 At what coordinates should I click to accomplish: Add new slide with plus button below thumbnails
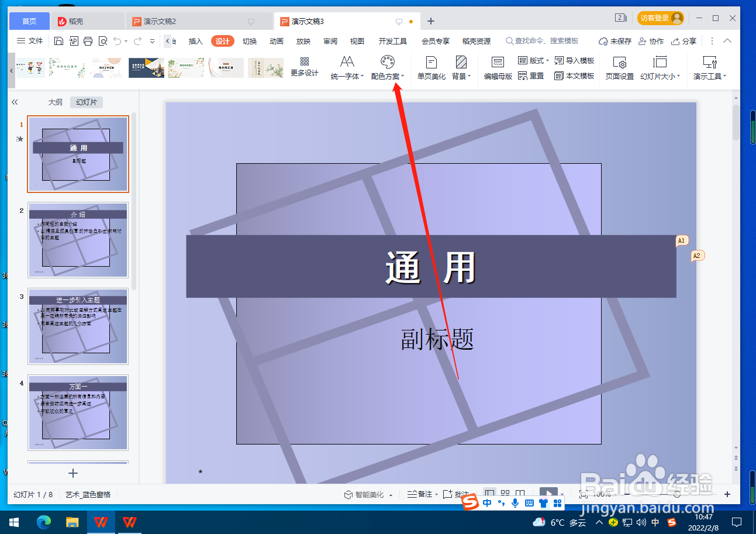[x=73, y=473]
